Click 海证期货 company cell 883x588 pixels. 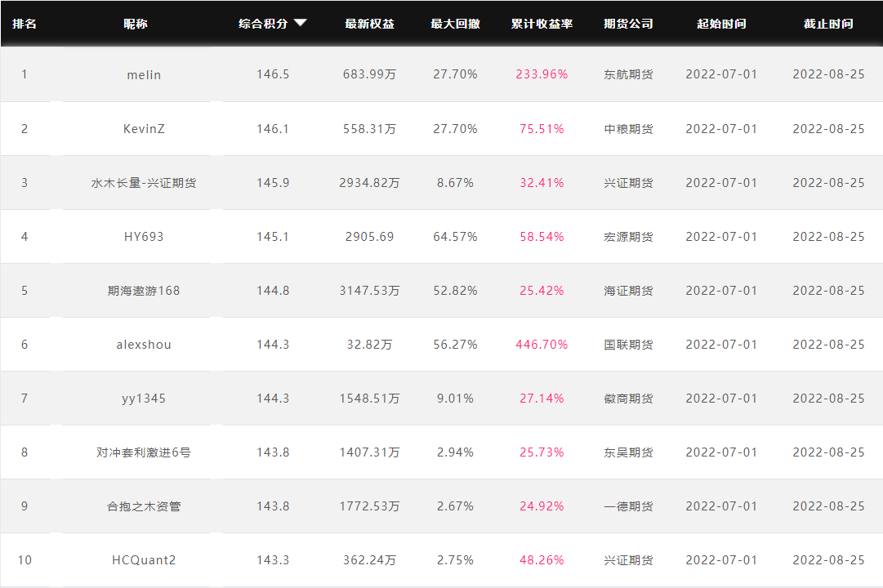pos(628,291)
